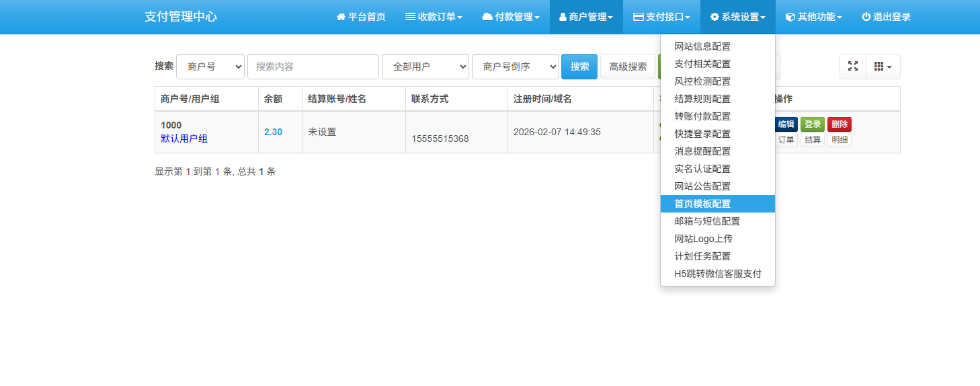
Task: Expand the 其他功能 menu
Action: pyautogui.click(x=813, y=17)
